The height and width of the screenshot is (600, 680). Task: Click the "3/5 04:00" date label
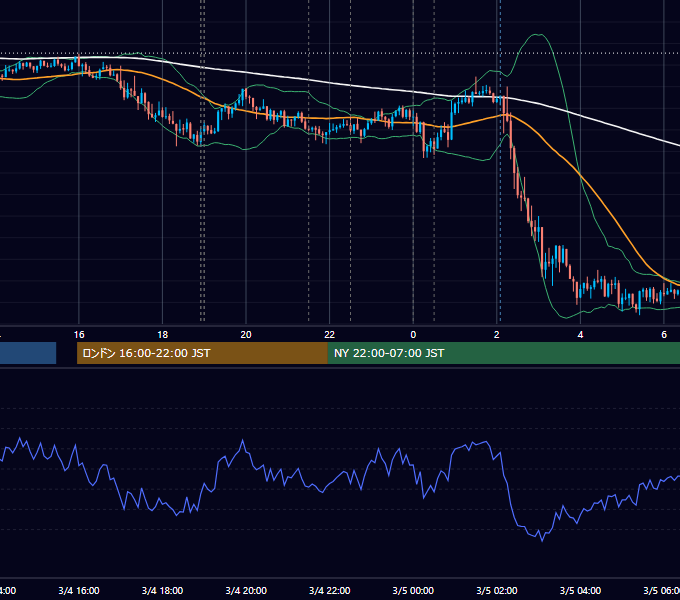click(580, 590)
